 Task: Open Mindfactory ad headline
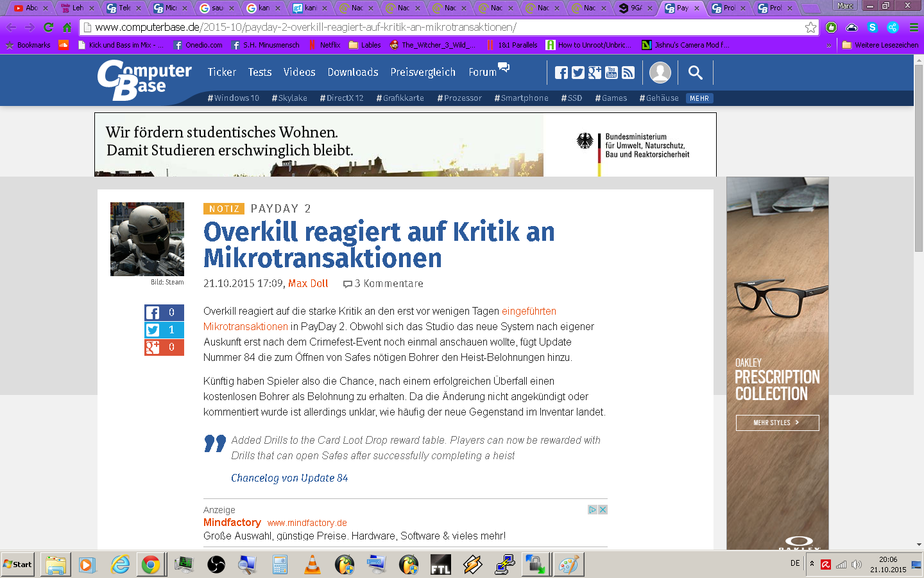click(232, 522)
